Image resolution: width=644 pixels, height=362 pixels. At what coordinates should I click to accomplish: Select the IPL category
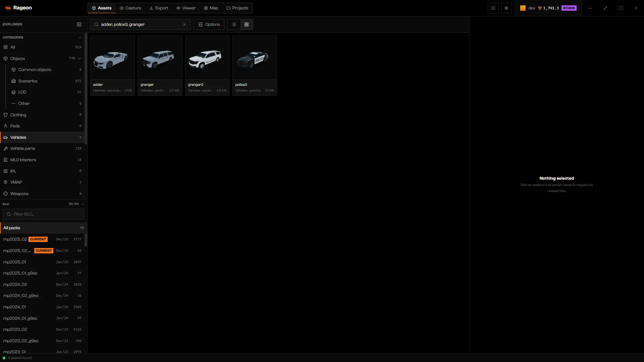pos(42,171)
